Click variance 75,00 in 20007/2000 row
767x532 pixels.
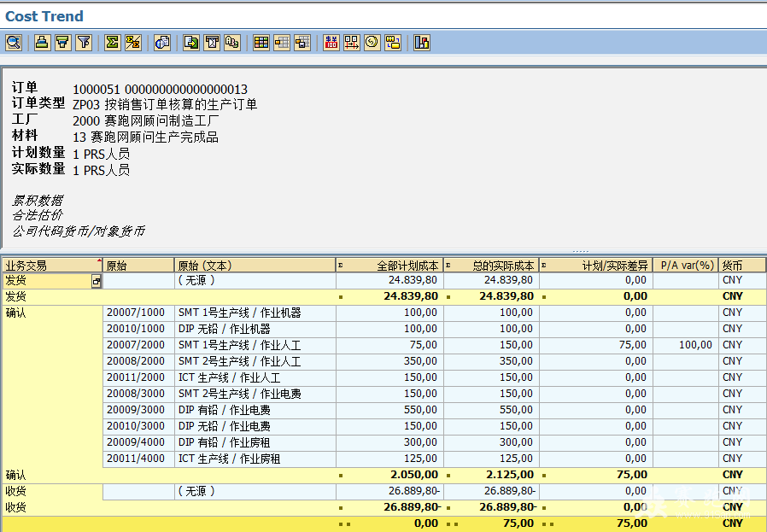633,345
